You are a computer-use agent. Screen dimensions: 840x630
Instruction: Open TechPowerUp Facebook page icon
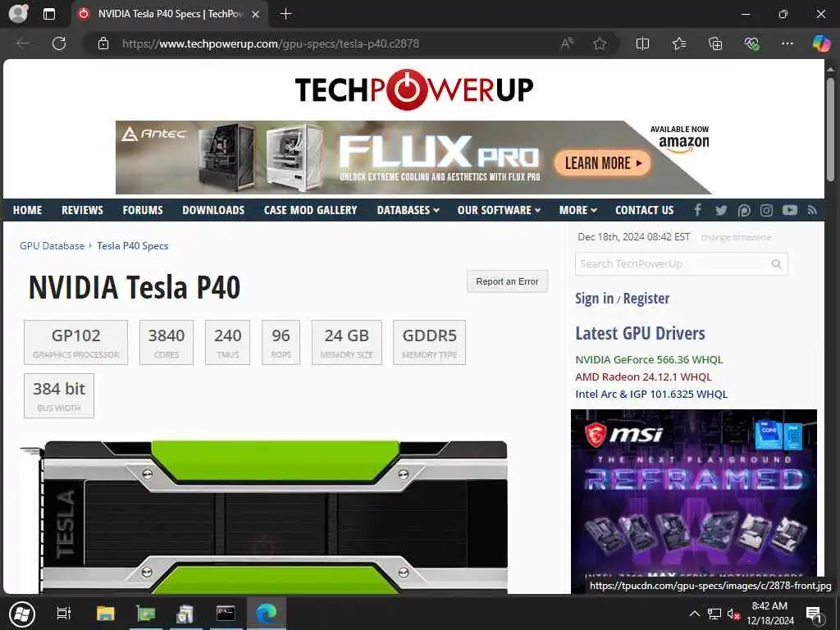(697, 210)
